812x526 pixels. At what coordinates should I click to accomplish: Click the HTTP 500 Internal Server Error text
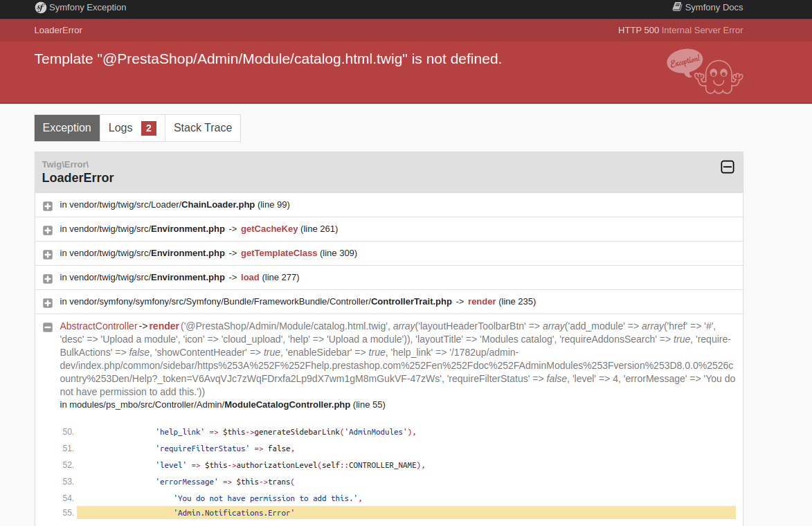[x=680, y=30]
